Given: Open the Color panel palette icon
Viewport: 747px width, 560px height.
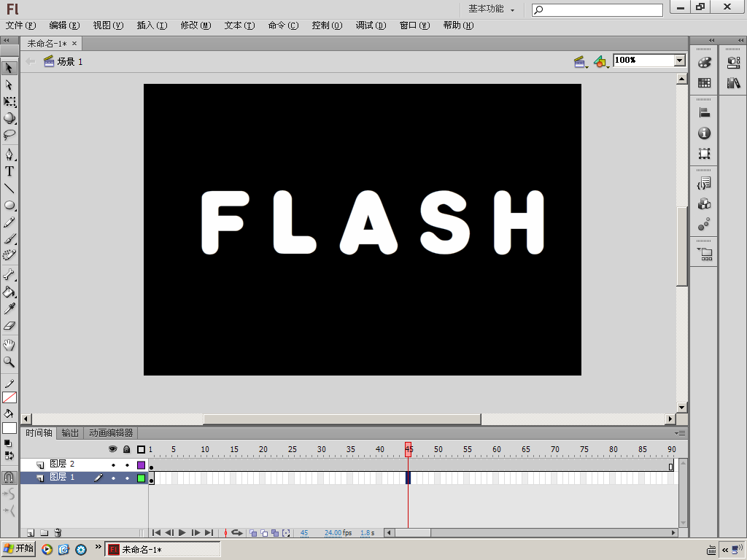Looking at the screenshot, I should pyautogui.click(x=704, y=63).
